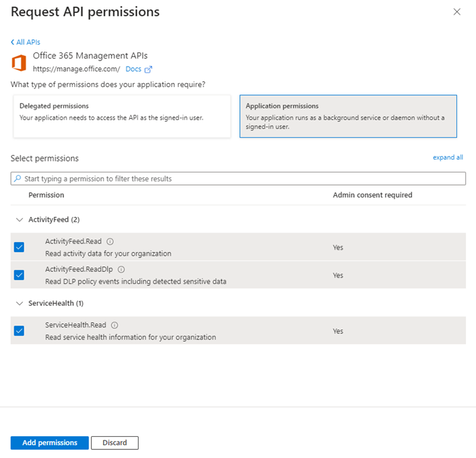476x458 pixels.
Task: Click 'Read DLP policy events' description text
Action: click(136, 281)
